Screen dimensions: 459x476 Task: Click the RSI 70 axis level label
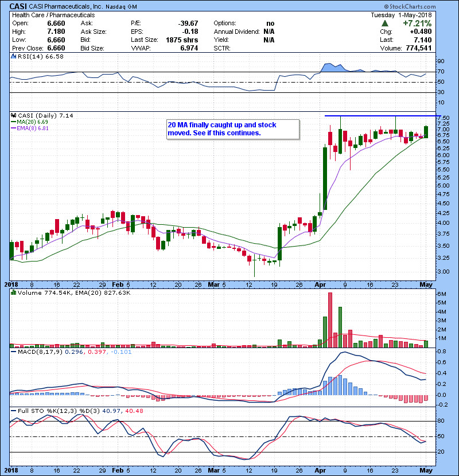coord(441,72)
